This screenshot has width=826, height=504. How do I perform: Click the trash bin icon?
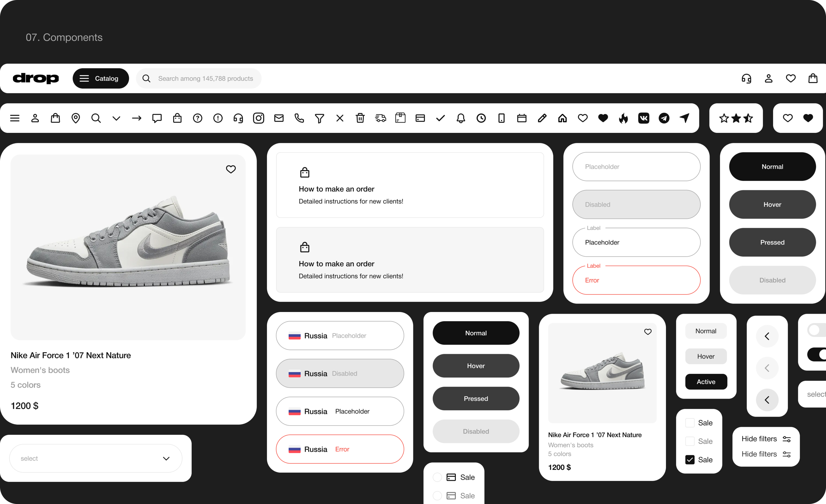coord(360,118)
